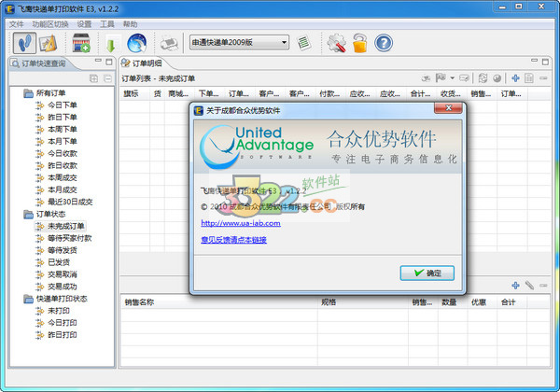This screenshot has height=392, width=560.
Task: Open the 帮助 menu
Action: click(x=130, y=24)
